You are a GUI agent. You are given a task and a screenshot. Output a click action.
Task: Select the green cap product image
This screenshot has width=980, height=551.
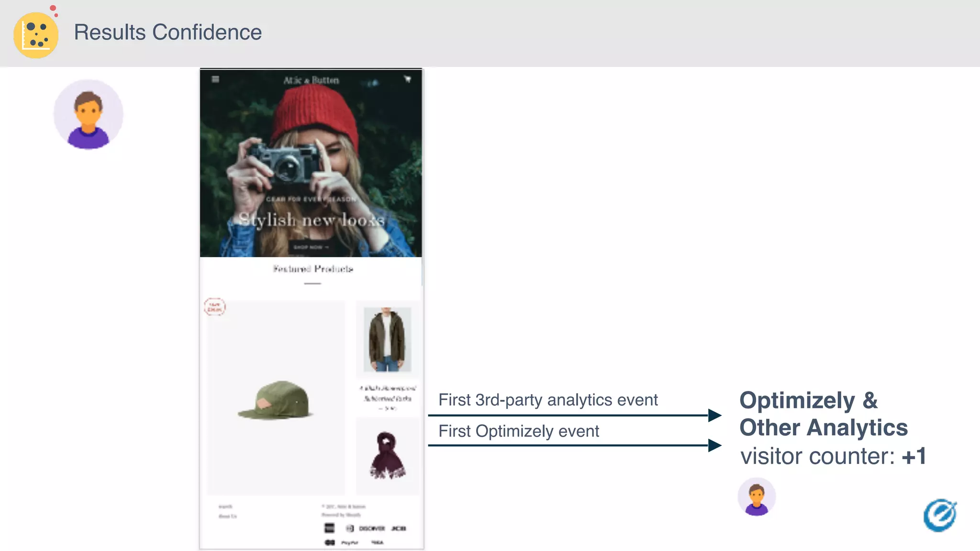coord(276,398)
